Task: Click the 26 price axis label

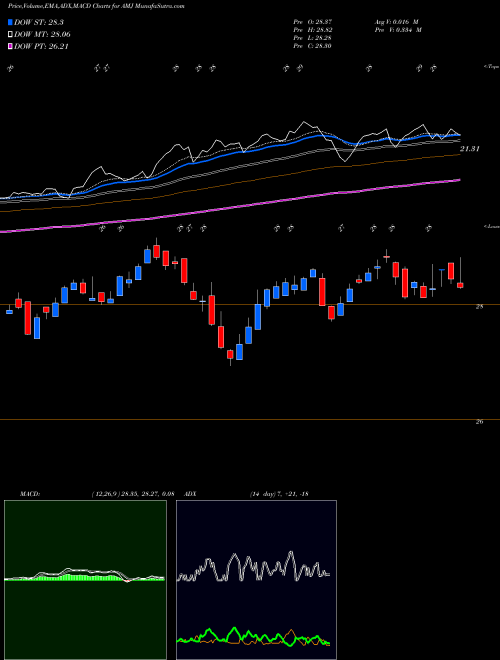Action: [479, 422]
